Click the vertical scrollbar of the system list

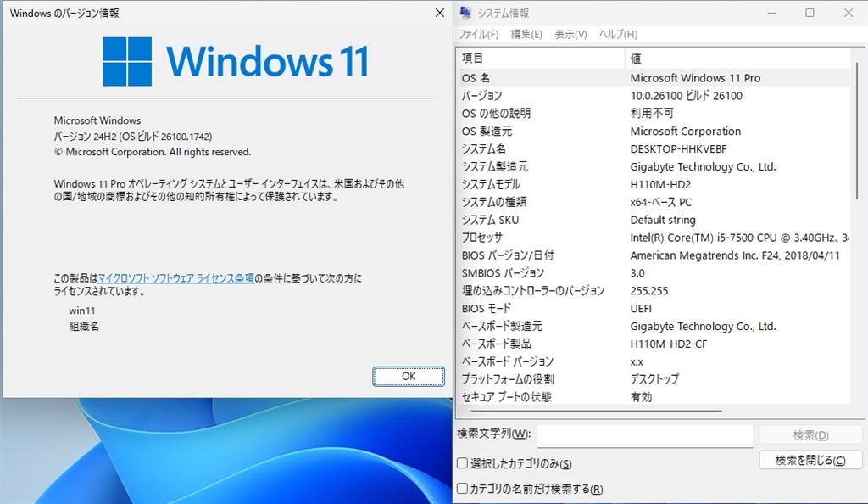click(857, 130)
